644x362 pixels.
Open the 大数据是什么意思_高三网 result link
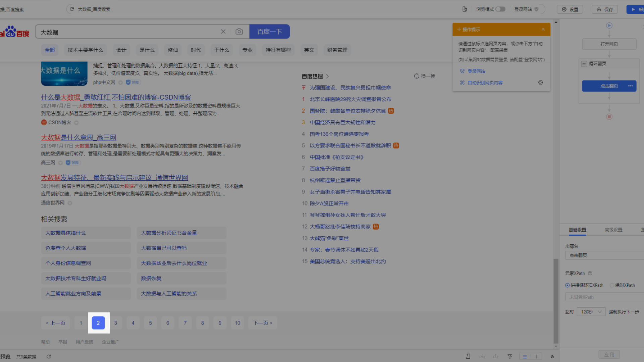coord(78,137)
